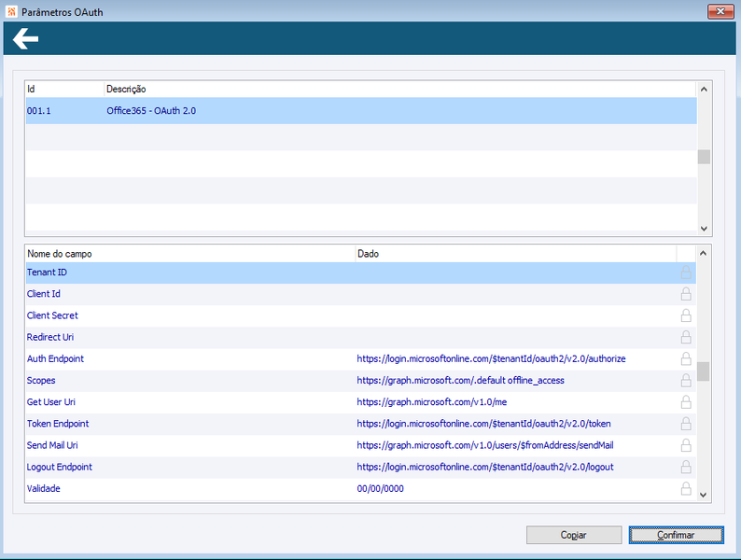Click the .default offline_access scopes value

pos(461,381)
